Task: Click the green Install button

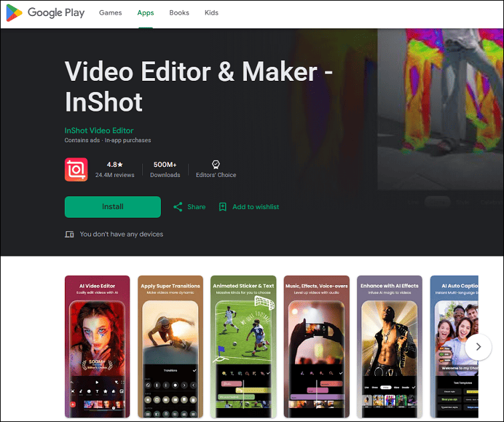Action: coord(113,207)
